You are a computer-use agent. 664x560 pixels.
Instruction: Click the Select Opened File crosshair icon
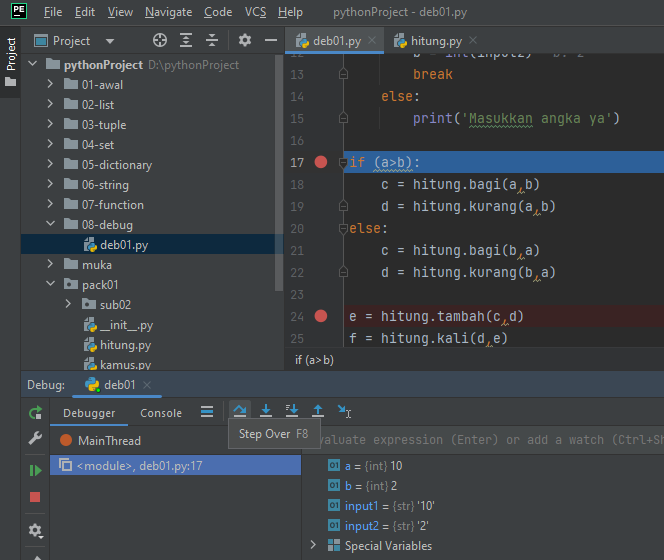point(160,40)
